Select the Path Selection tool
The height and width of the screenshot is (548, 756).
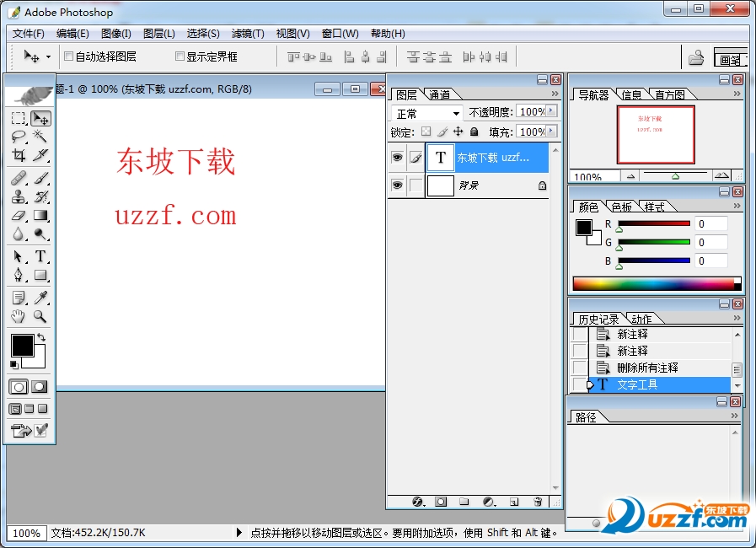point(19,256)
